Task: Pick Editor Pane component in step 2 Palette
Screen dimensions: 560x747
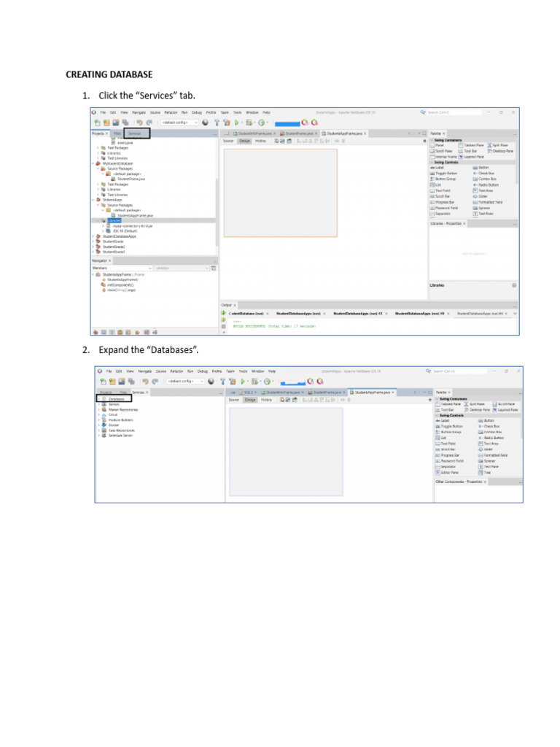Action: 447,473
